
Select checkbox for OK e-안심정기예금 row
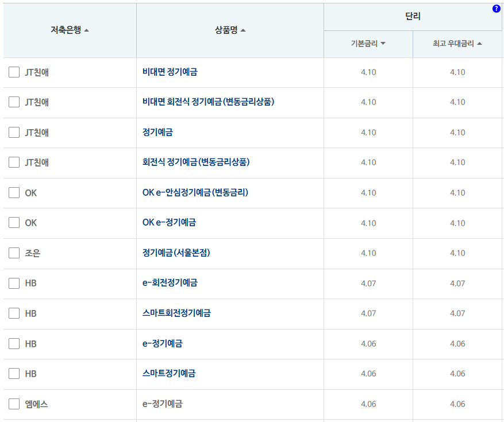[x=14, y=193]
